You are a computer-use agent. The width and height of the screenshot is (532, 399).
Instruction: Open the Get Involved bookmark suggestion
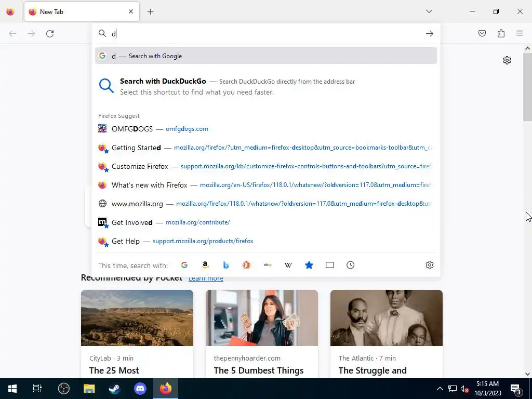266,222
